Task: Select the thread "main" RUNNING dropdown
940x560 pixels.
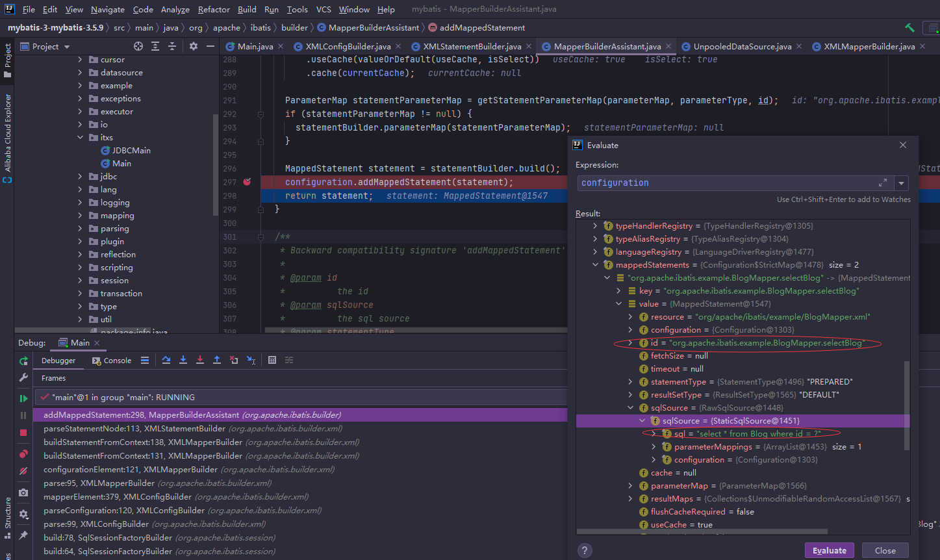Action: coord(300,397)
